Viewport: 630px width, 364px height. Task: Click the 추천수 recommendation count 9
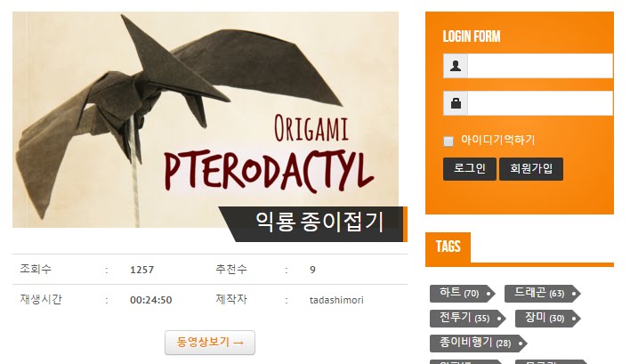click(x=312, y=270)
